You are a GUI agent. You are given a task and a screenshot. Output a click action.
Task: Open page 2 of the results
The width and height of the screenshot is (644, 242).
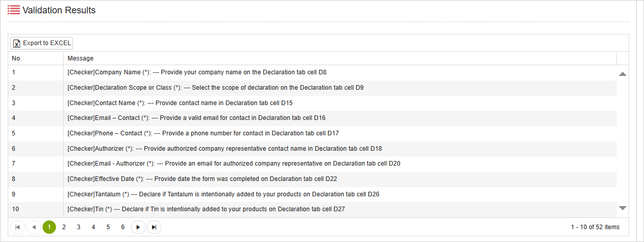(x=64, y=227)
